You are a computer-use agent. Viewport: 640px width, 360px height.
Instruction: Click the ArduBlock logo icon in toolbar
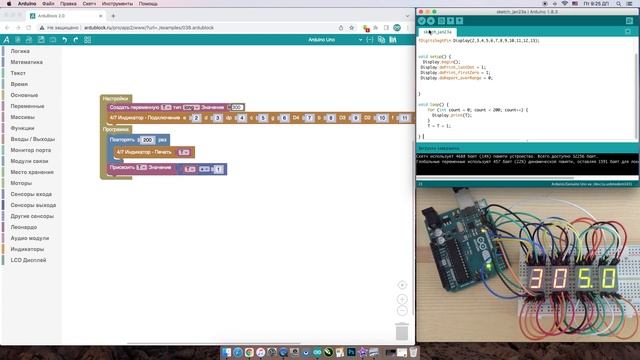click(x=6, y=40)
